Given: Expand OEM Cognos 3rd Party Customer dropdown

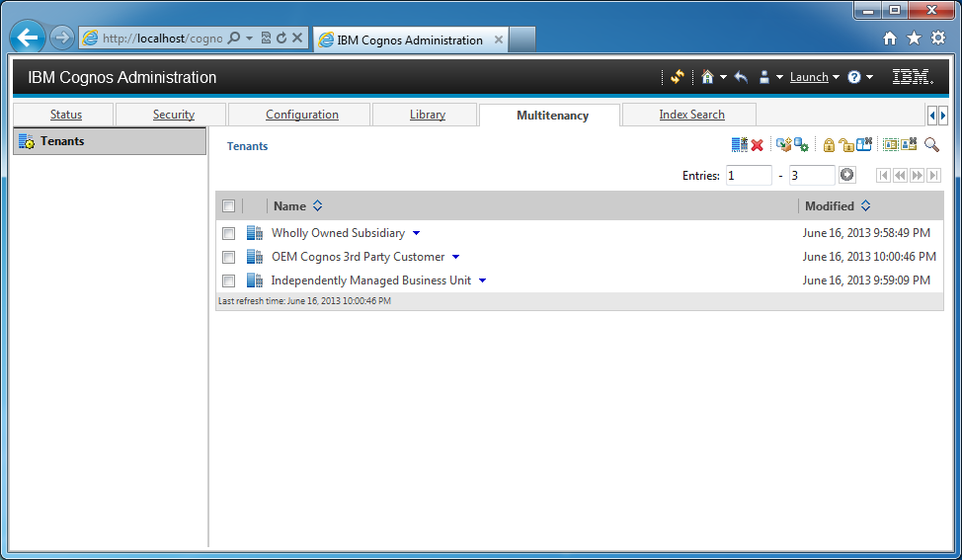Looking at the screenshot, I should 456,257.
